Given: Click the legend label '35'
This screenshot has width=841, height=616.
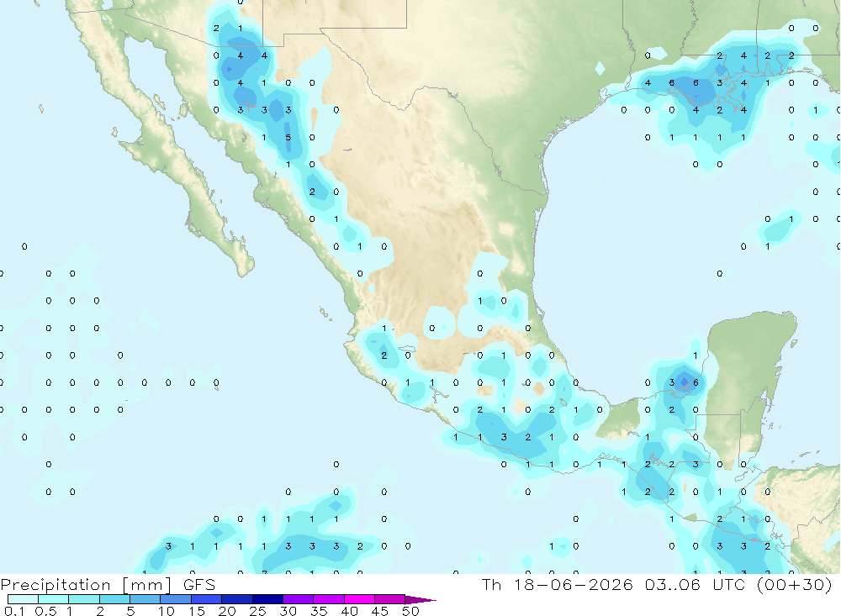Looking at the screenshot, I should point(319,611).
